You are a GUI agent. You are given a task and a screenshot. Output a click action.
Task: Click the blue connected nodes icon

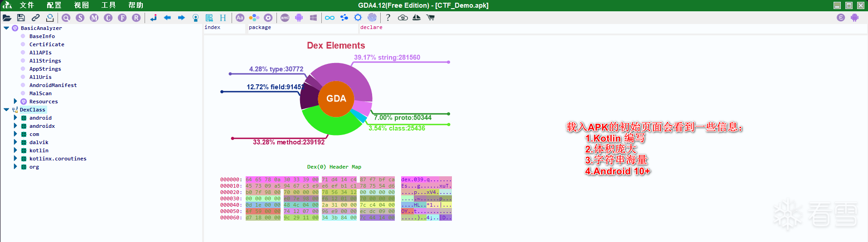(344, 18)
